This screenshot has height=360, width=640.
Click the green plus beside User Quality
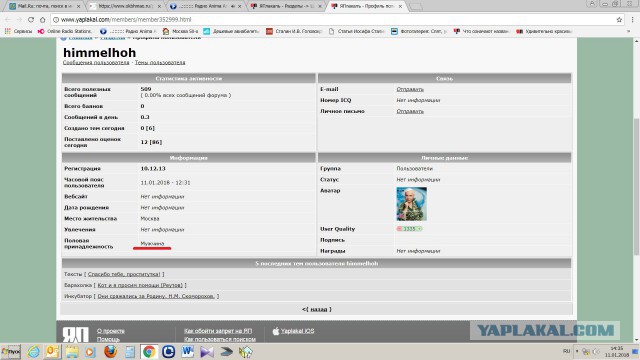(x=419, y=229)
